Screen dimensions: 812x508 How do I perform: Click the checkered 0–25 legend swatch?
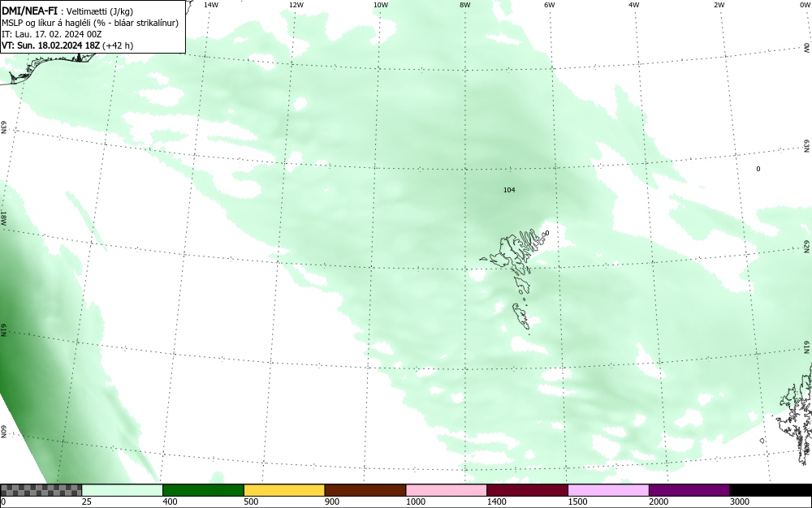41,490
